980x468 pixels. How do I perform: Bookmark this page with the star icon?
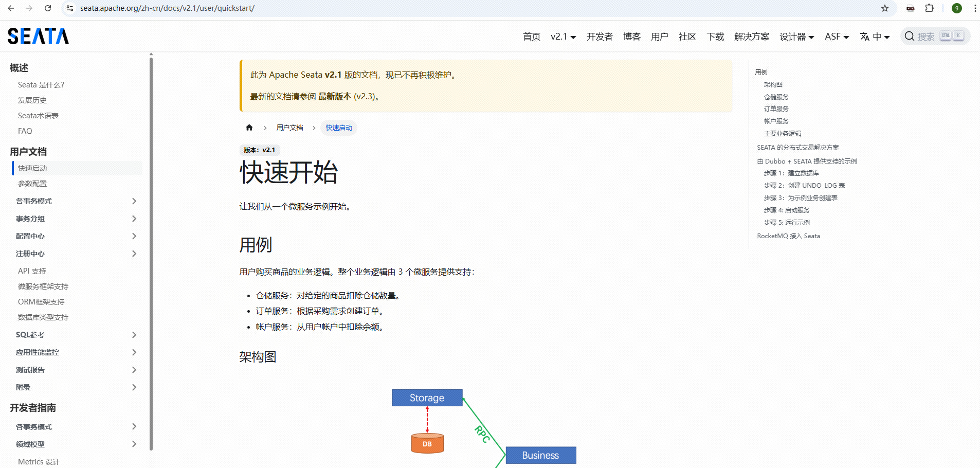[x=885, y=8]
